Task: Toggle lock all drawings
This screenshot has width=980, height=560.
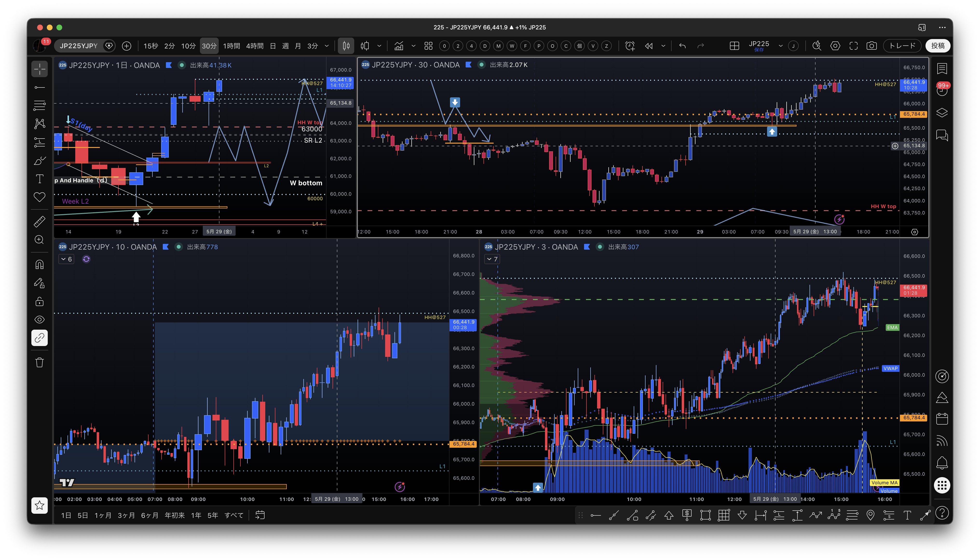Action: click(x=40, y=301)
